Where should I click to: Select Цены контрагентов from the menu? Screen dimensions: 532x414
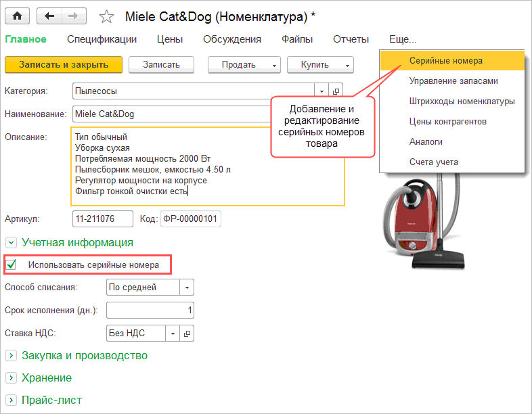pyautogui.click(x=452, y=122)
